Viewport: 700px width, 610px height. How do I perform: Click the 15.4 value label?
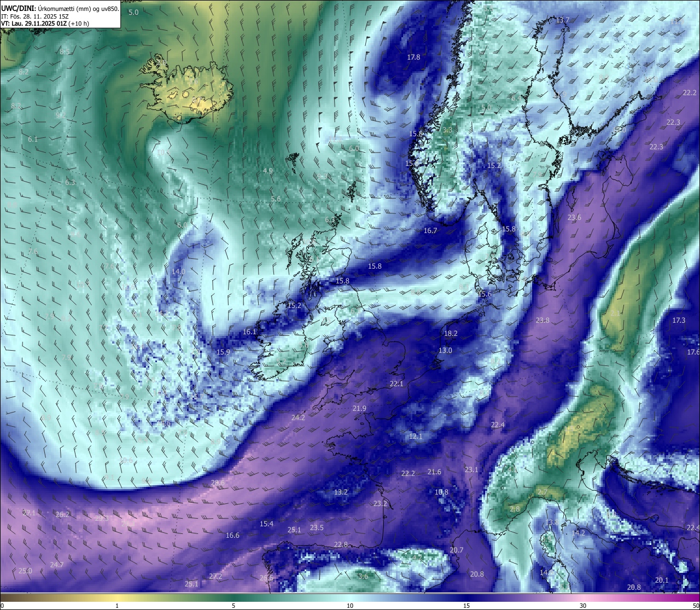click(x=266, y=524)
